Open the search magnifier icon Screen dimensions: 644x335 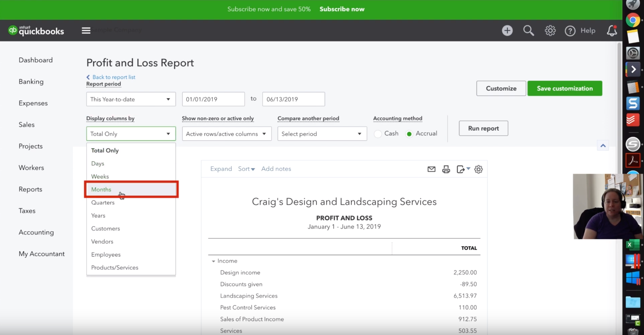coord(528,31)
